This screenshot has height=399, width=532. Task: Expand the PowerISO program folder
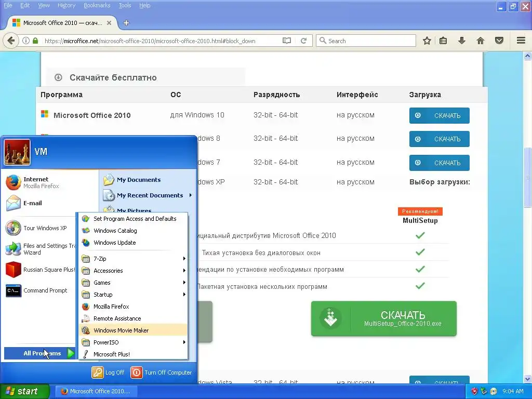pyautogui.click(x=133, y=342)
